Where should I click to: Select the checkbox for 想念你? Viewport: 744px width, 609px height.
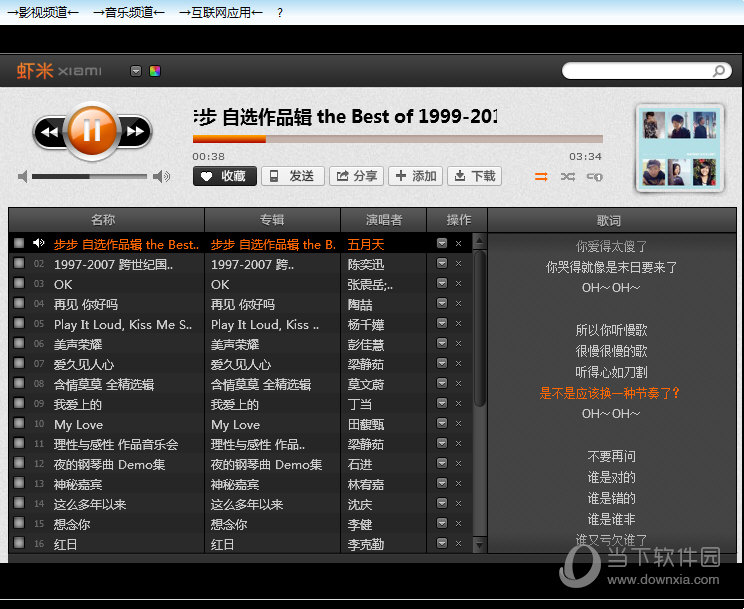[x=19, y=523]
